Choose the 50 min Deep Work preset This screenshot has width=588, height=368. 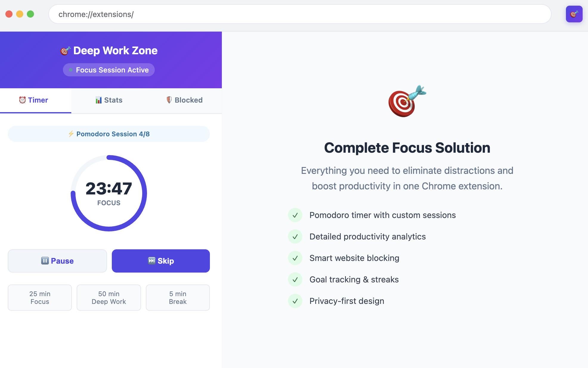(x=109, y=298)
